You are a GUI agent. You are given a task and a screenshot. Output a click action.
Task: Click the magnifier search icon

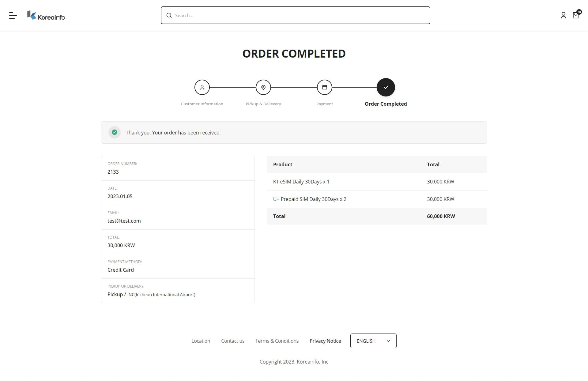tap(169, 15)
